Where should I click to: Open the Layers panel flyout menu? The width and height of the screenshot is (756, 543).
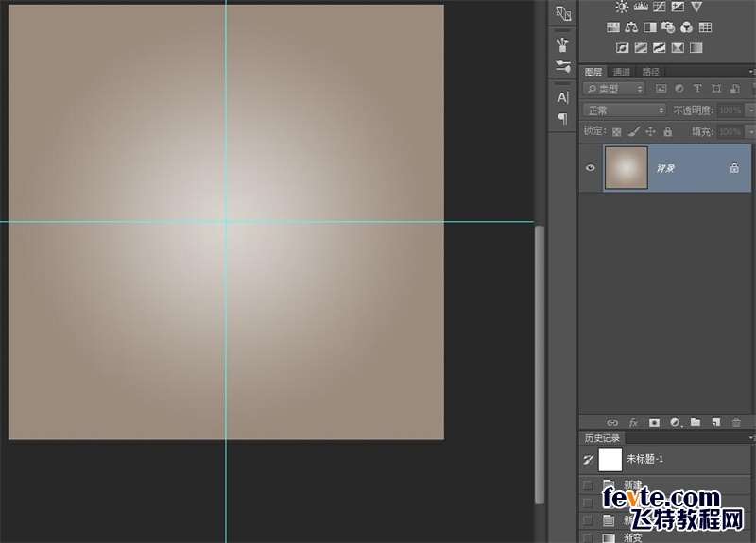[x=751, y=72]
